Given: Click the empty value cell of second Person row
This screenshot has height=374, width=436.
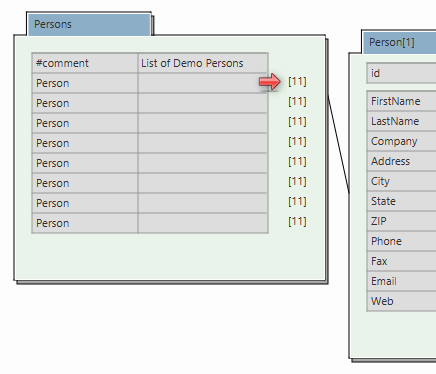Looking at the screenshot, I should [x=203, y=103].
